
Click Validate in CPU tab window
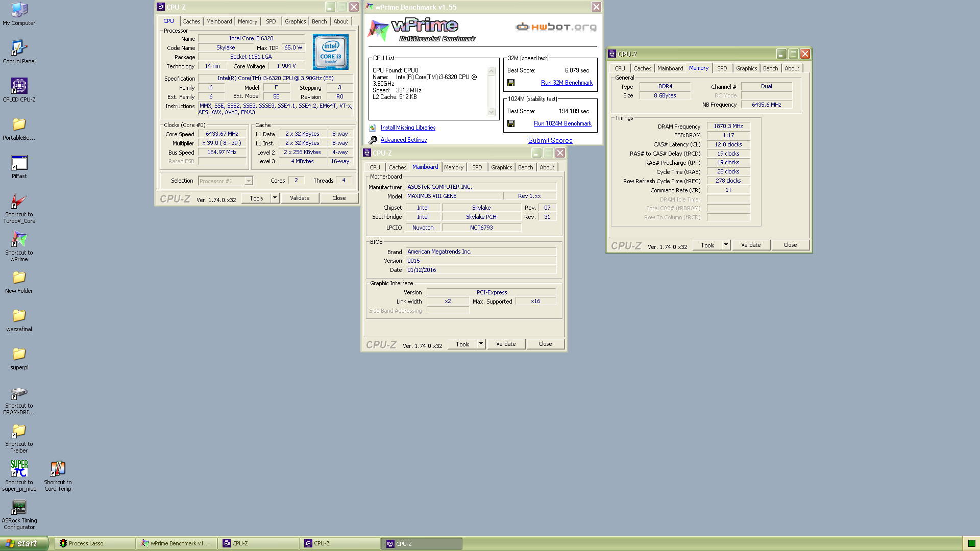tap(300, 198)
